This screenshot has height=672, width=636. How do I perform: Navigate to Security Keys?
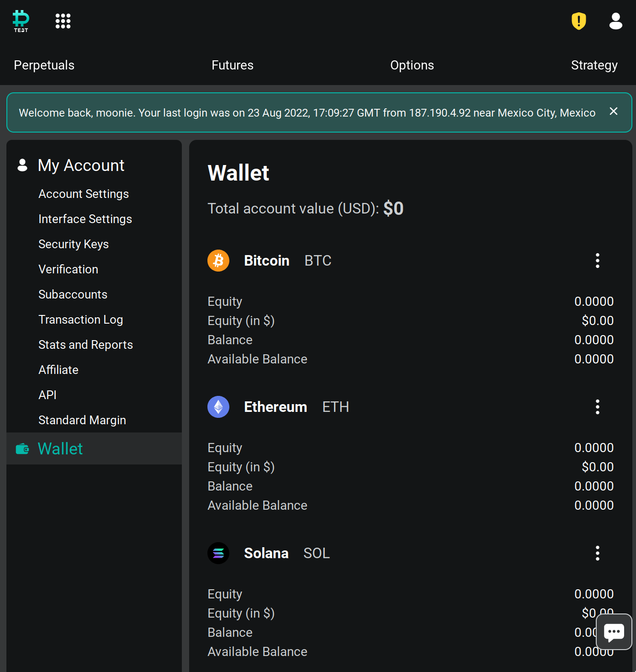pyautogui.click(x=74, y=244)
